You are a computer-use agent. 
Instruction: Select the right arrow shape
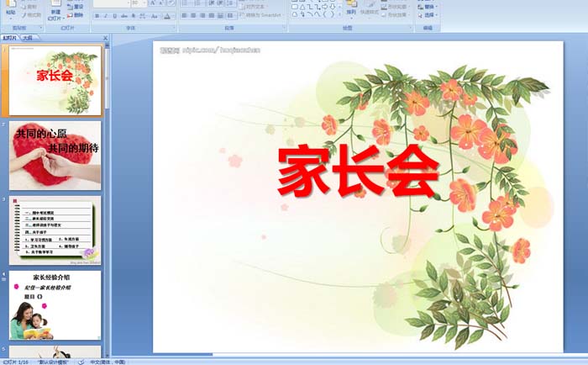tap(325, 7)
